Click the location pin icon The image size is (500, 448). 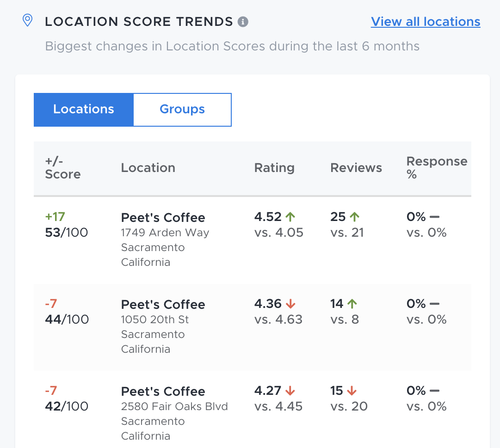[x=28, y=20]
